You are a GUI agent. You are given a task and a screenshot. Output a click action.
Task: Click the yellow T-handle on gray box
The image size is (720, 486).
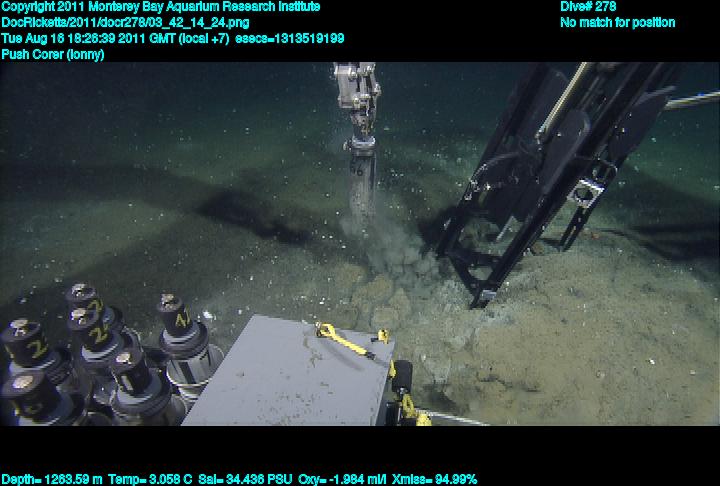tap(345, 341)
